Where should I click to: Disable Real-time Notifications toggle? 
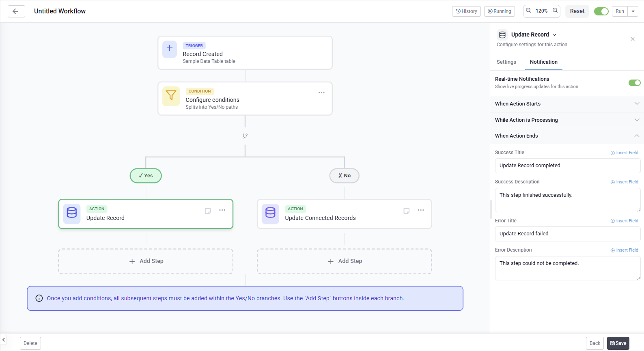tap(634, 83)
